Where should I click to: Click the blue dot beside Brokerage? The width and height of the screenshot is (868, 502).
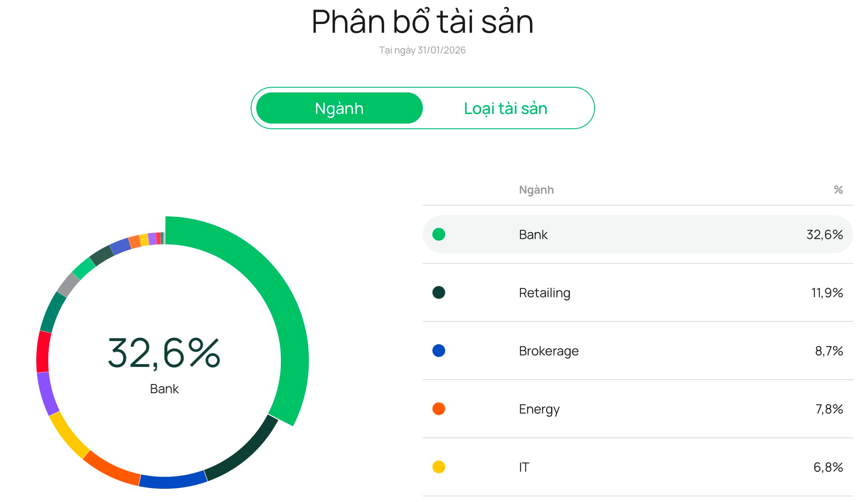[x=439, y=351]
